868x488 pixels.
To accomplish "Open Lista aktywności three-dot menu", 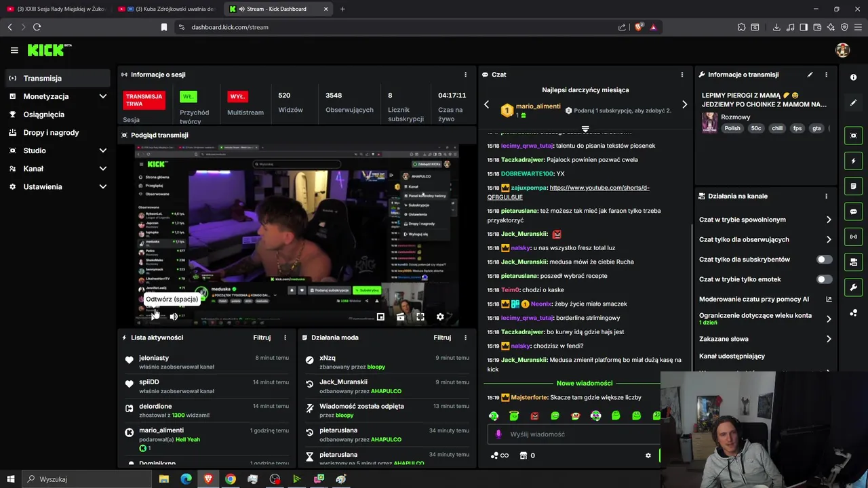I will [285, 338].
